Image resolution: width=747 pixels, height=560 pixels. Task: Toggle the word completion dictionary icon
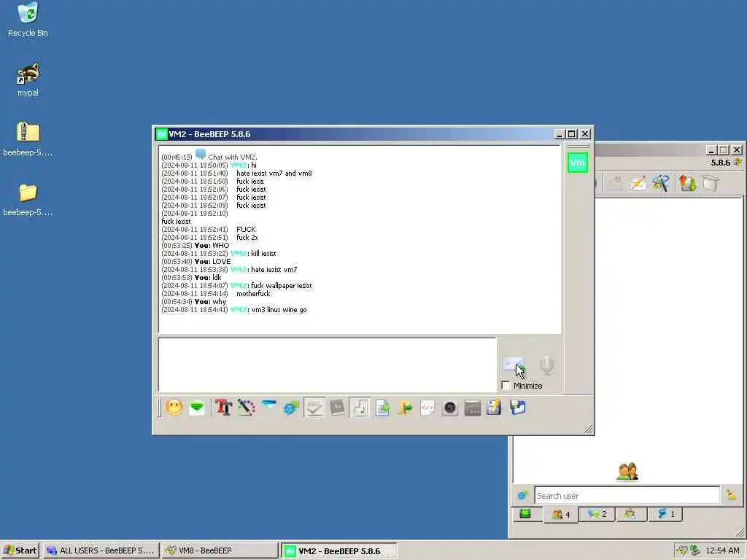point(337,408)
